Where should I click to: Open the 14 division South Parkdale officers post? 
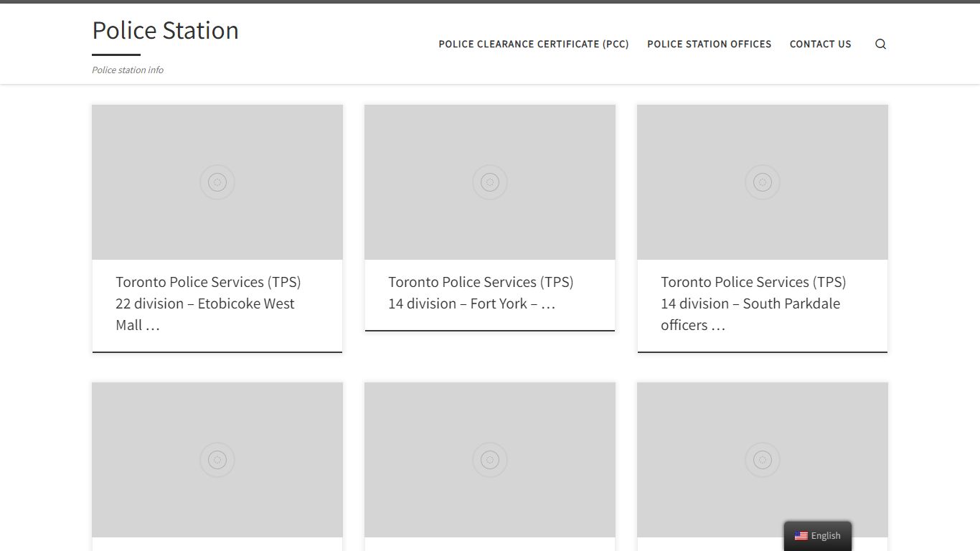(x=753, y=303)
